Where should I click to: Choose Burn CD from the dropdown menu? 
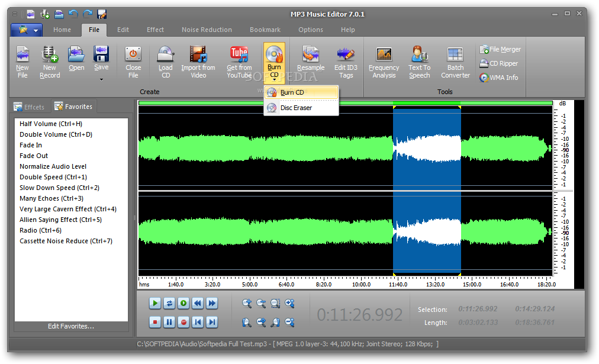[301, 92]
